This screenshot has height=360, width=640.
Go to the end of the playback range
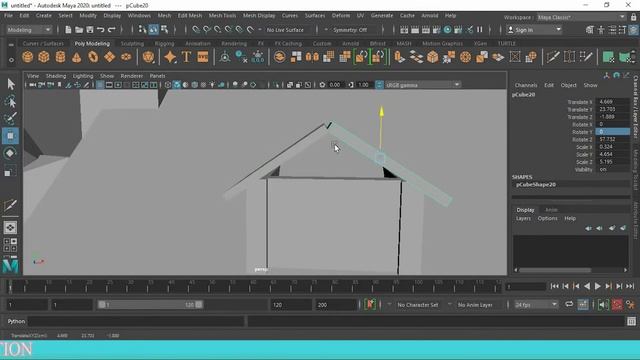click(630, 287)
